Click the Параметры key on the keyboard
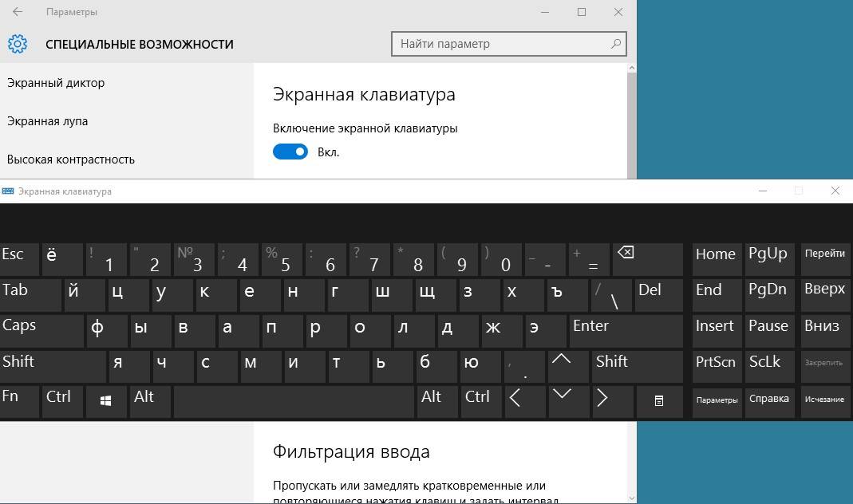This screenshot has width=853, height=504. [717, 401]
